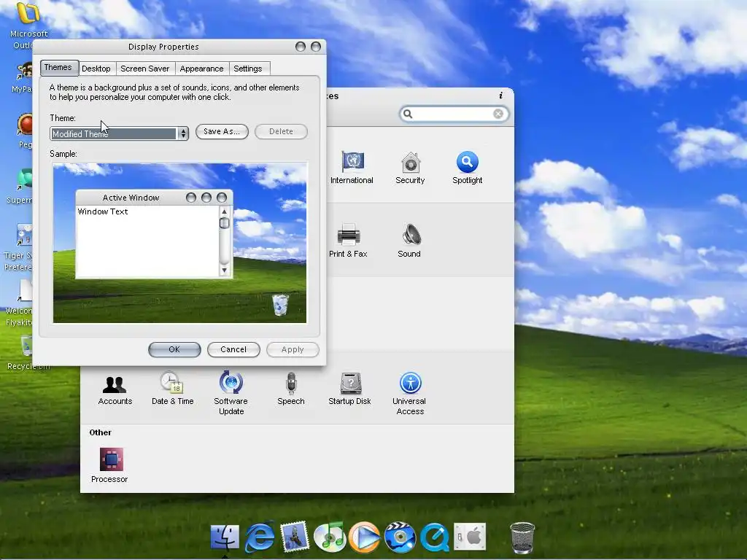The height and width of the screenshot is (560, 747).
Task: Open the Spotlight preference pane
Action: (x=468, y=167)
